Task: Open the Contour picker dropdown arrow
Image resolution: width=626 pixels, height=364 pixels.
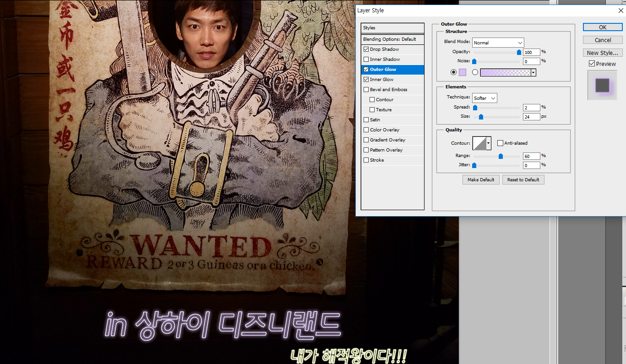Action: coord(489,143)
